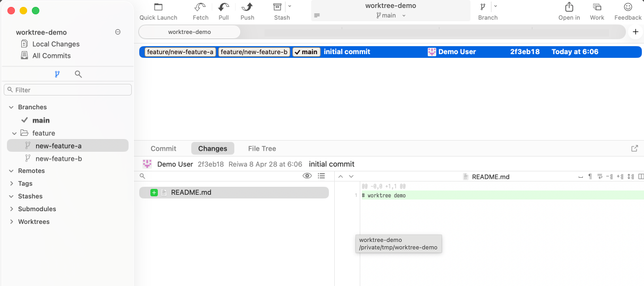This screenshot has height=286, width=644.
Task: Expand the Tags section
Action: point(11,184)
